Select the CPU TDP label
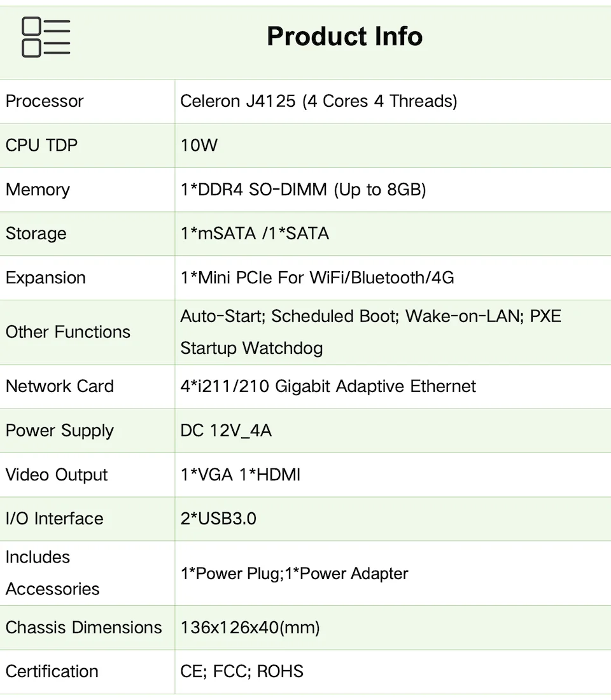The image size is (611, 700). click(41, 145)
